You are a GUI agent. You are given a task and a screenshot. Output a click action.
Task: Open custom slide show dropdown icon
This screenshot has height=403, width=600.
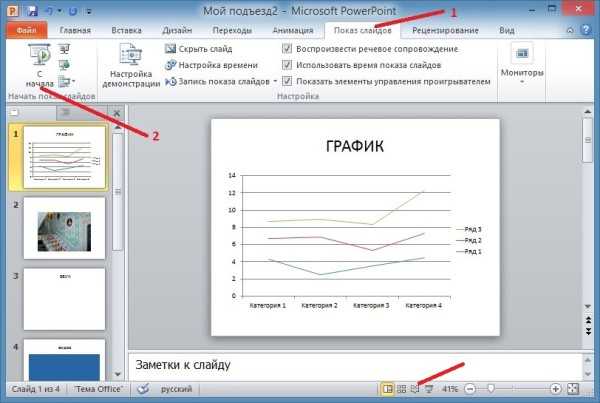(66, 82)
